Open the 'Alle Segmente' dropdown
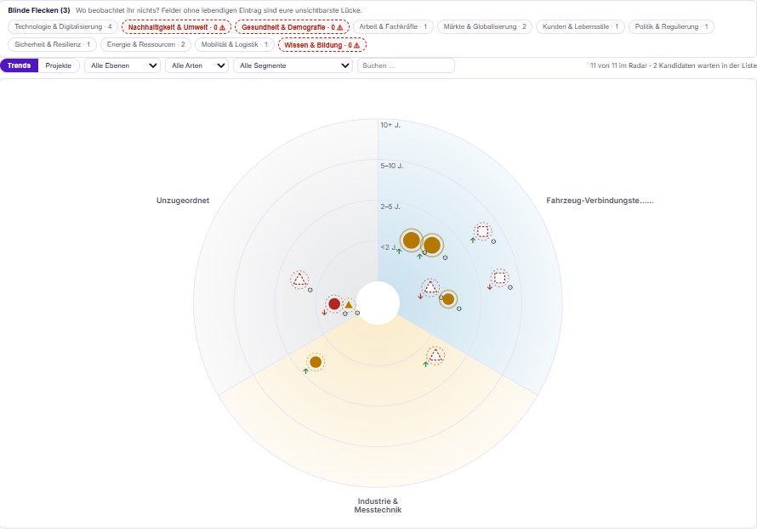The image size is (757, 532). tap(293, 65)
